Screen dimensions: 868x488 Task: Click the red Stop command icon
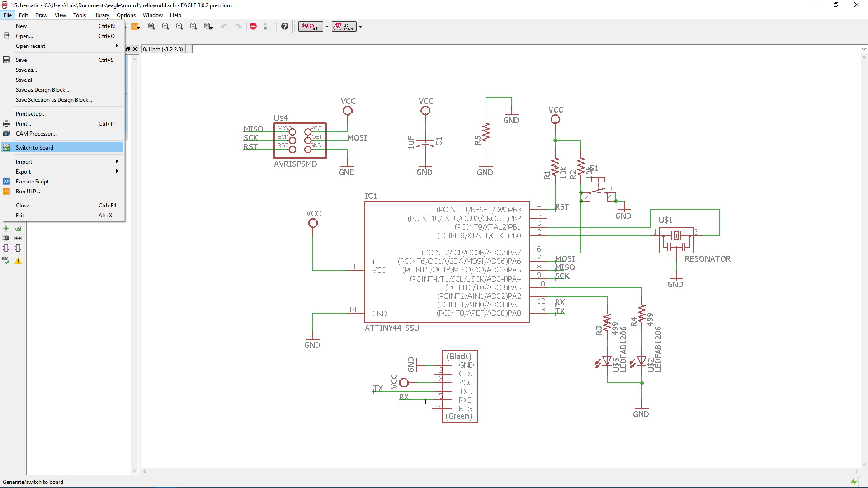pyautogui.click(x=253, y=26)
